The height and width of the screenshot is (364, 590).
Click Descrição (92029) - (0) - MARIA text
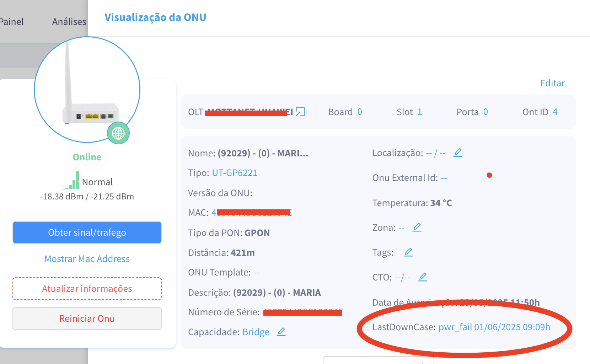(x=277, y=293)
